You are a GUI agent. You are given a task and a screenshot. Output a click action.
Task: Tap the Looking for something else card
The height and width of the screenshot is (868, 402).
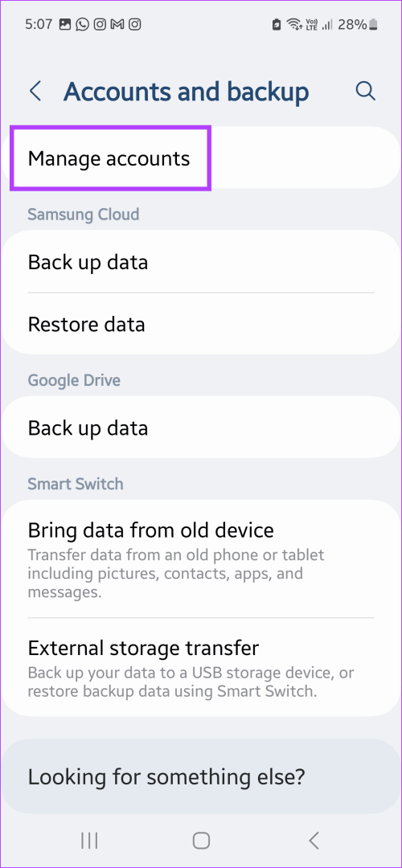(x=201, y=776)
